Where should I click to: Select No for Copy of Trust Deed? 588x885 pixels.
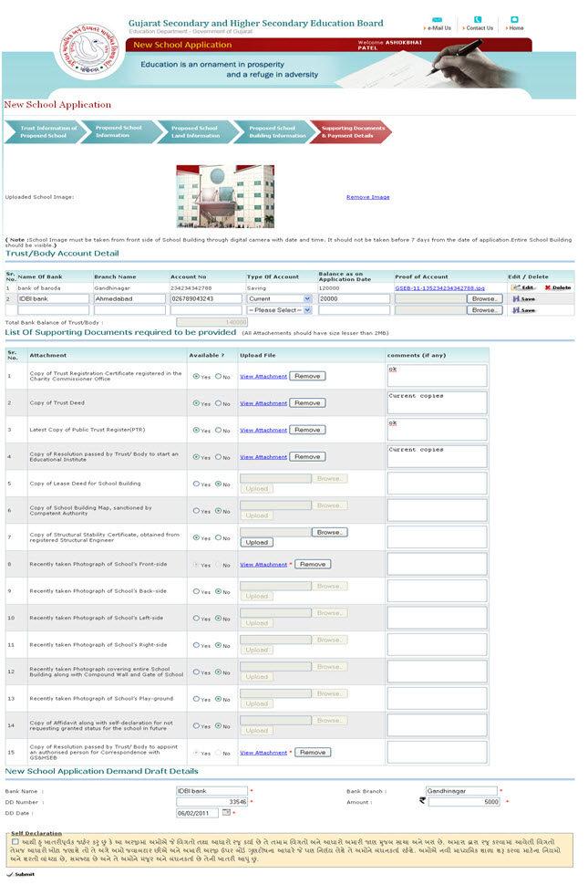[x=218, y=403]
